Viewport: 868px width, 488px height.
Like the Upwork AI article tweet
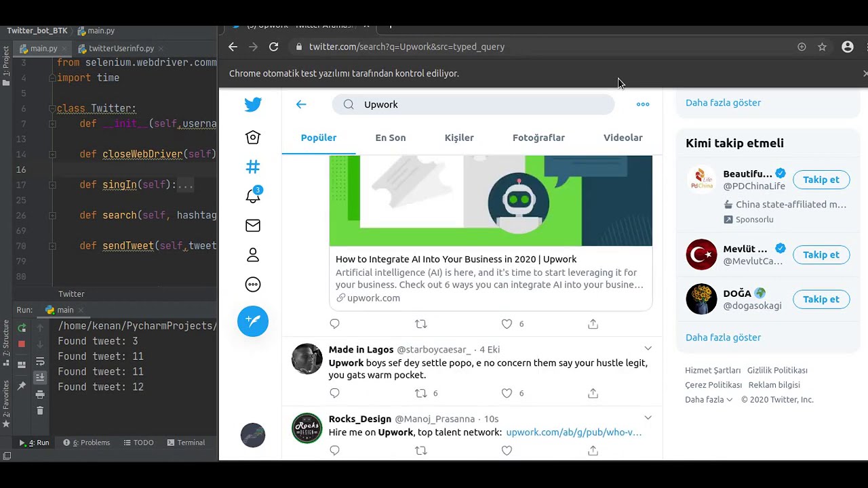507,324
